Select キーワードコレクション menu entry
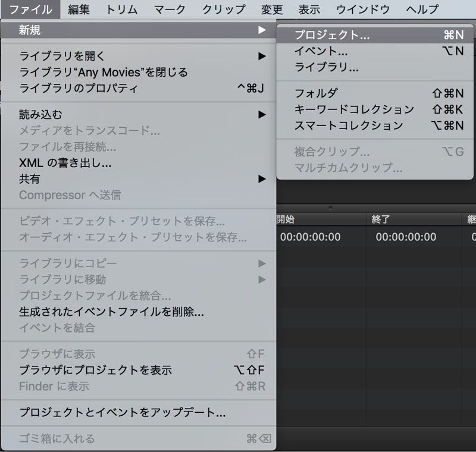Image resolution: width=476 pixels, height=452 pixels. pos(354,109)
